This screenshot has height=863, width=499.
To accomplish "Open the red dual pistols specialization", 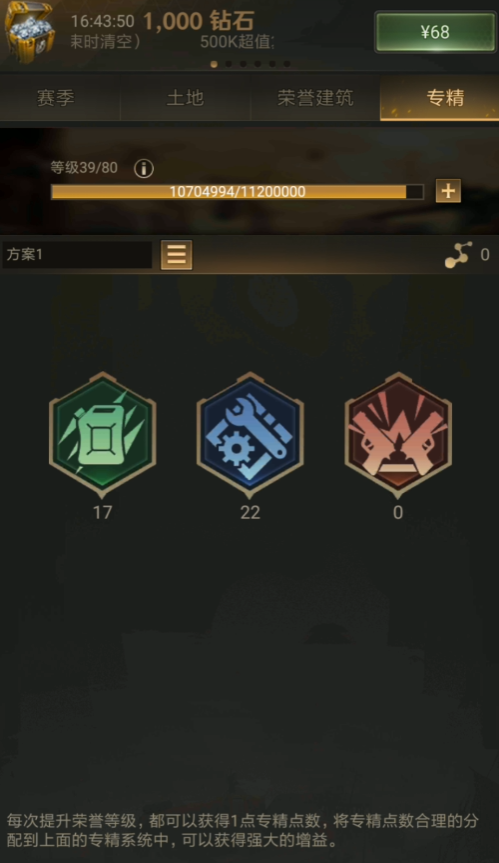I will tap(398, 435).
